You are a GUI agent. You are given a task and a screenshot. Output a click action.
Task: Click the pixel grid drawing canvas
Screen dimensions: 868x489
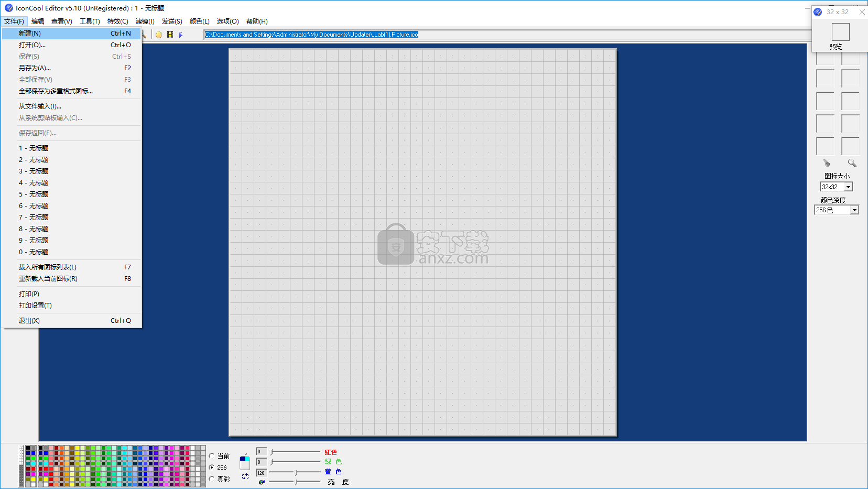pos(423,242)
